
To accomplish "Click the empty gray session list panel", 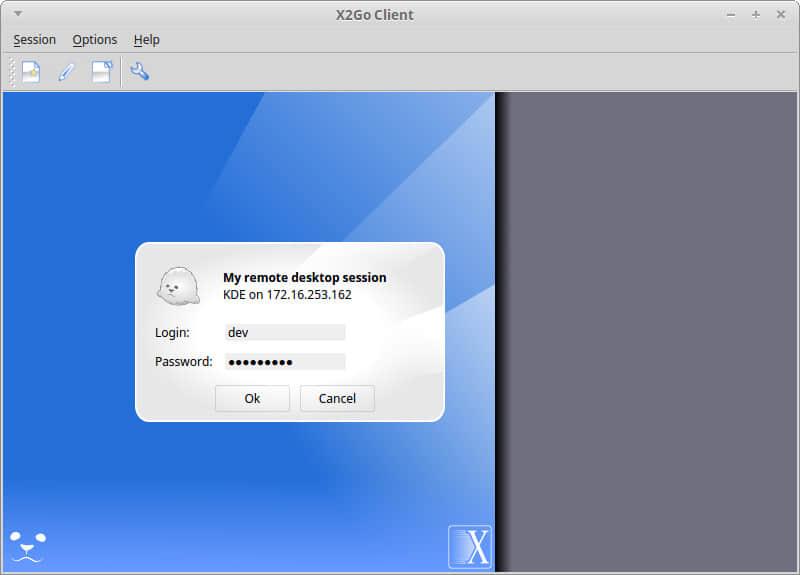I will [648, 330].
